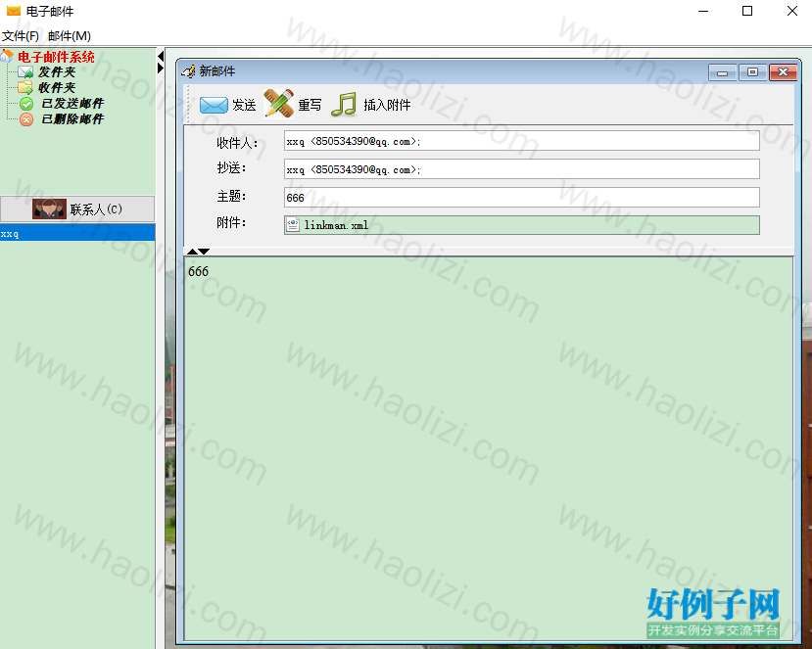Click the home icon beside 电子邮件系统
The width and height of the screenshot is (812, 649).
7,56
